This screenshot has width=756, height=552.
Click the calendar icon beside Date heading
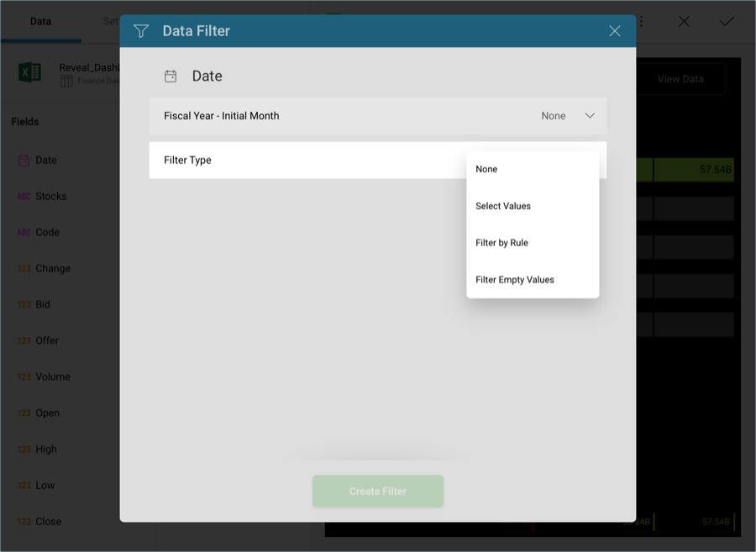(171, 76)
